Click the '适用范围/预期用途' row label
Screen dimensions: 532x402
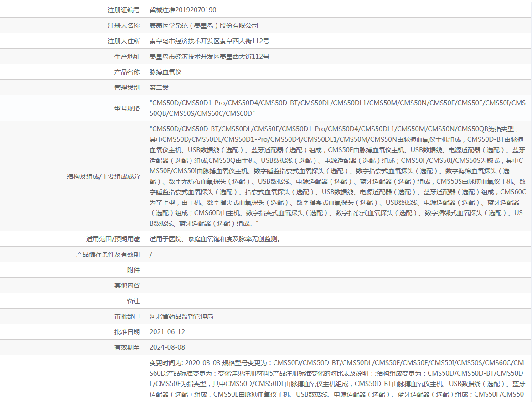pos(113,239)
